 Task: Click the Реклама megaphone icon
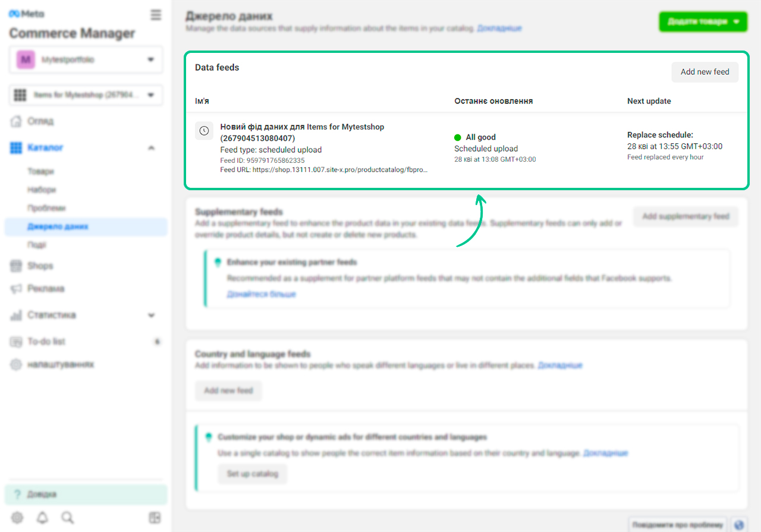[x=16, y=289]
